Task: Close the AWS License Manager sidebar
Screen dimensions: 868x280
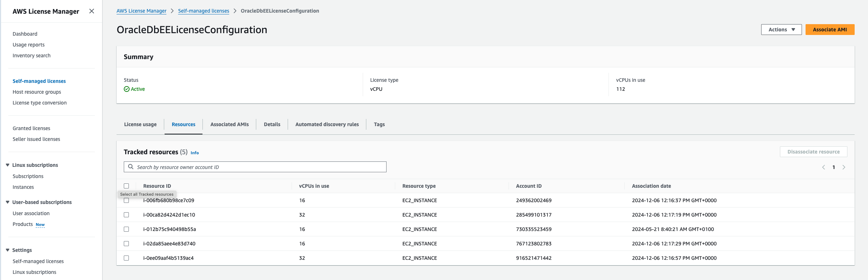Action: (x=92, y=11)
